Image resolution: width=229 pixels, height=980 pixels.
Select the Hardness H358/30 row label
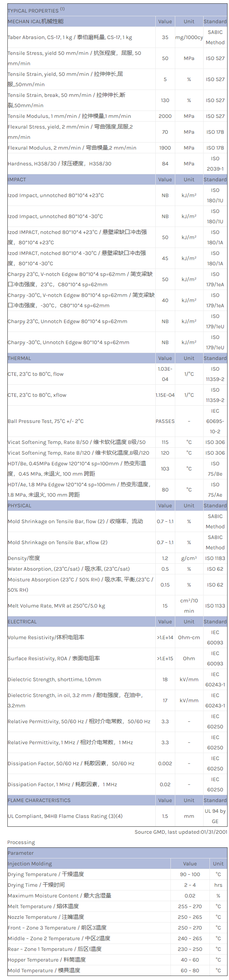tap(60, 164)
